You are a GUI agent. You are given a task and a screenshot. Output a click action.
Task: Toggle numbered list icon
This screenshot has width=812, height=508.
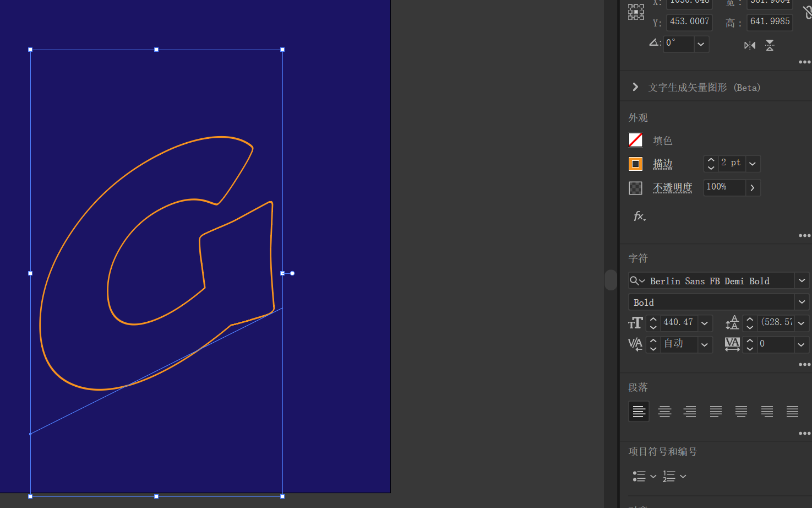(669, 477)
